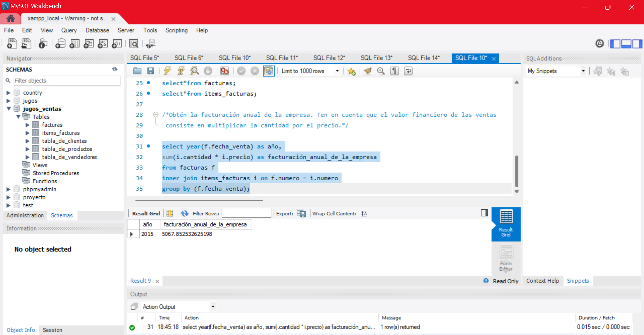Switch to the Form Editor view

[506, 258]
